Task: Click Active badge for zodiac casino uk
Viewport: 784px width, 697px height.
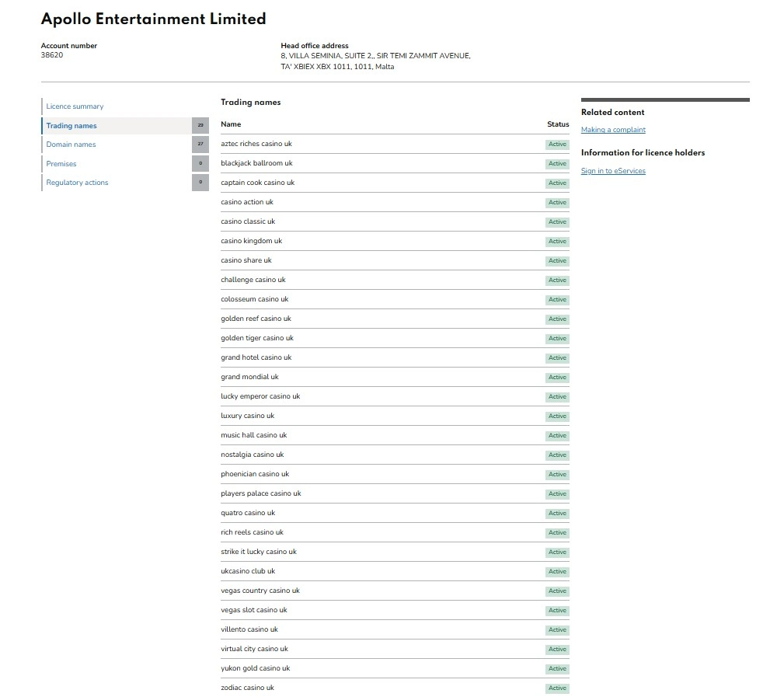Action: pyautogui.click(x=557, y=688)
